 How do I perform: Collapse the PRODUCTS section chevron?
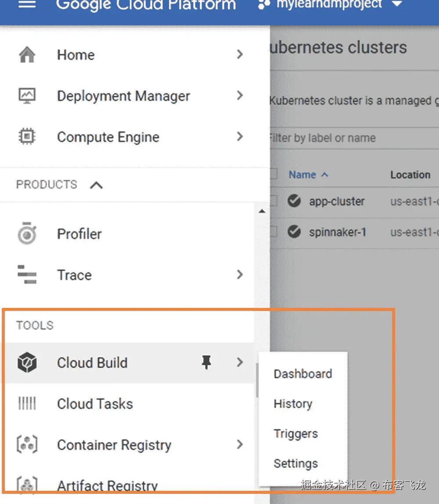click(x=96, y=185)
